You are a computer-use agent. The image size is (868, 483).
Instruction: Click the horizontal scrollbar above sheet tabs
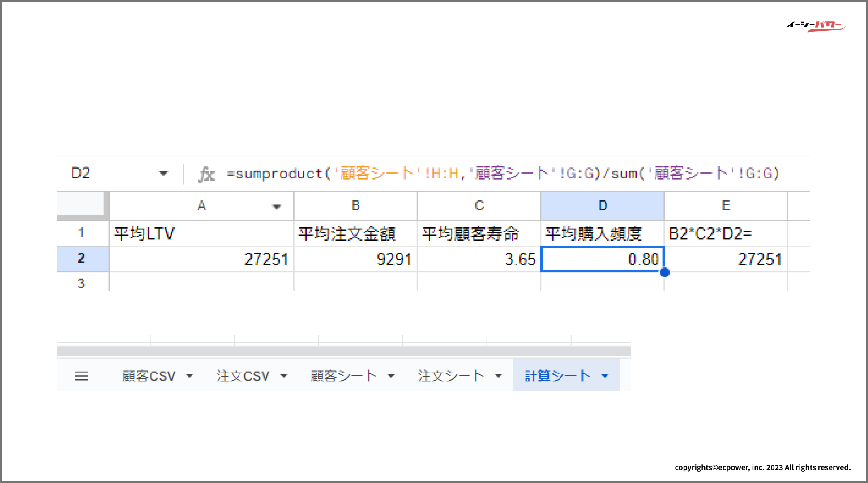tap(343, 352)
